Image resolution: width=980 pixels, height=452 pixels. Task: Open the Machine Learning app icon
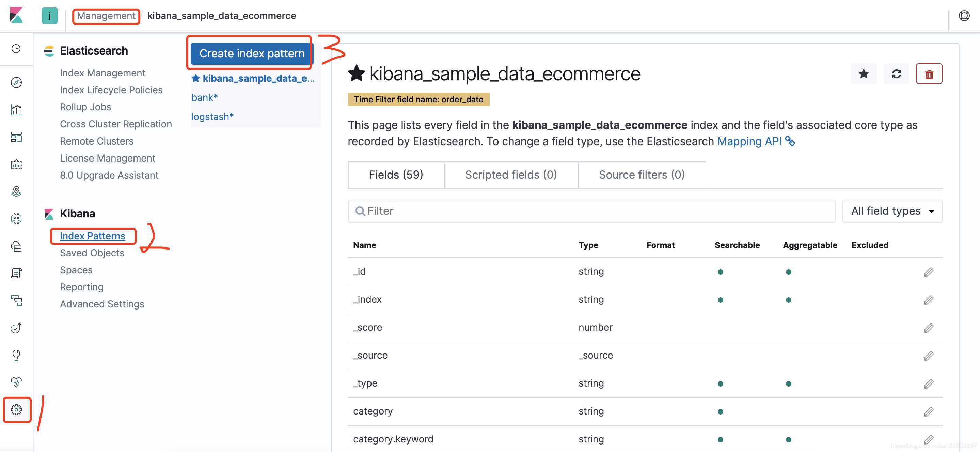pos(16,219)
